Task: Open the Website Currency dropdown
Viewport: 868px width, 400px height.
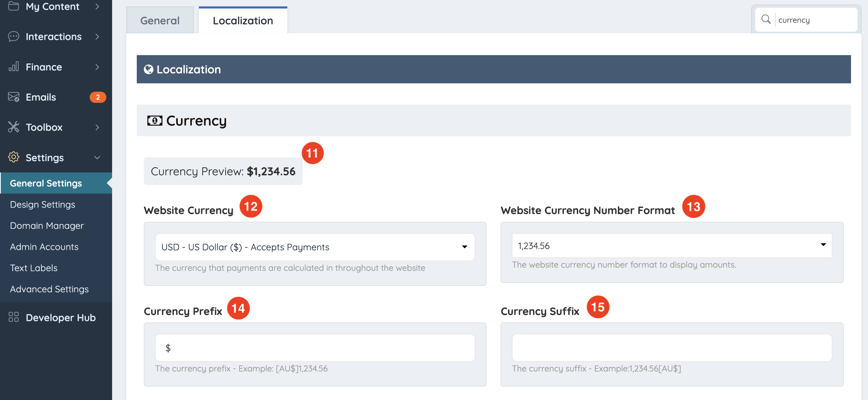Action: (315, 247)
